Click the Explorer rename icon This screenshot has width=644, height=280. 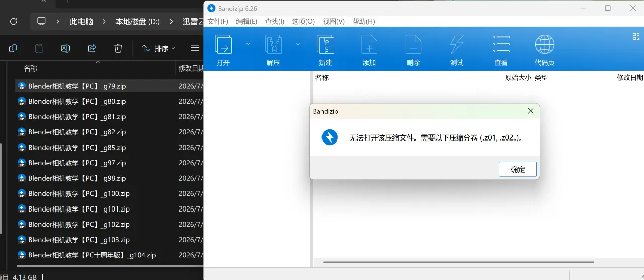coord(65,48)
